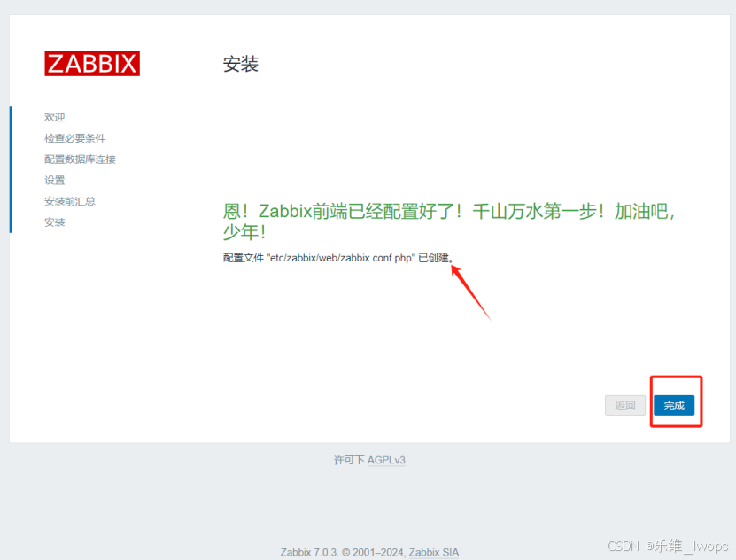The width and height of the screenshot is (736, 560).
Task: Select the 欢迎 step in sidebar
Action: point(54,117)
